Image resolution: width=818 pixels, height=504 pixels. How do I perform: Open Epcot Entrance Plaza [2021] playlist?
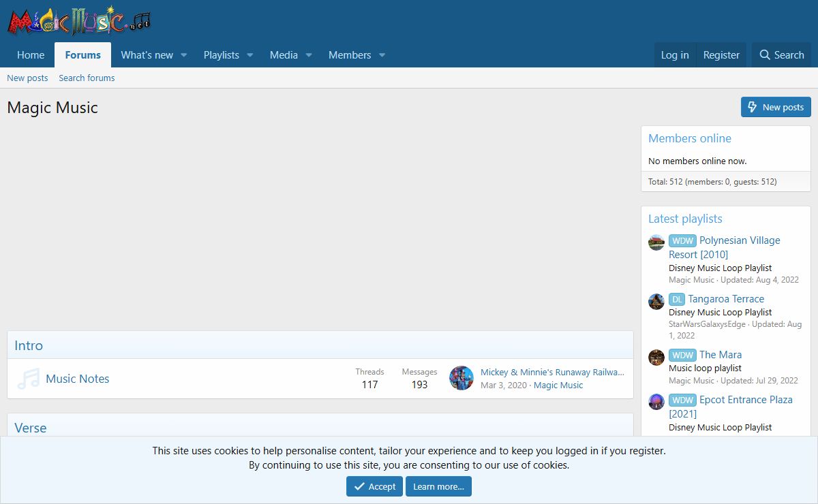point(730,407)
